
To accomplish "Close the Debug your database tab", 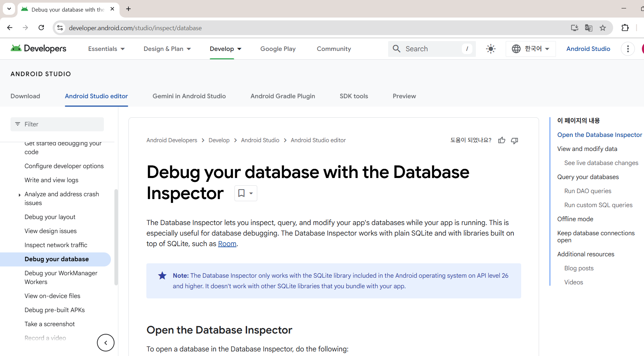I will point(112,9).
